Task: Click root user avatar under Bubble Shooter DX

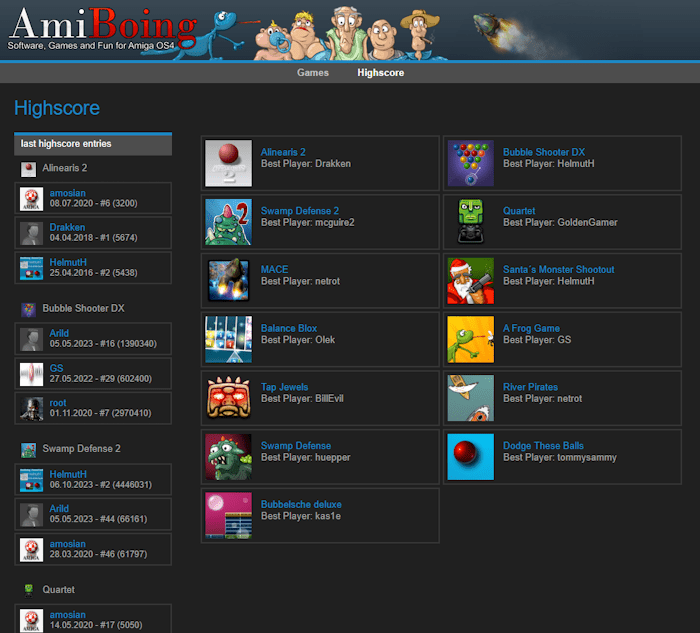Action: (31, 408)
